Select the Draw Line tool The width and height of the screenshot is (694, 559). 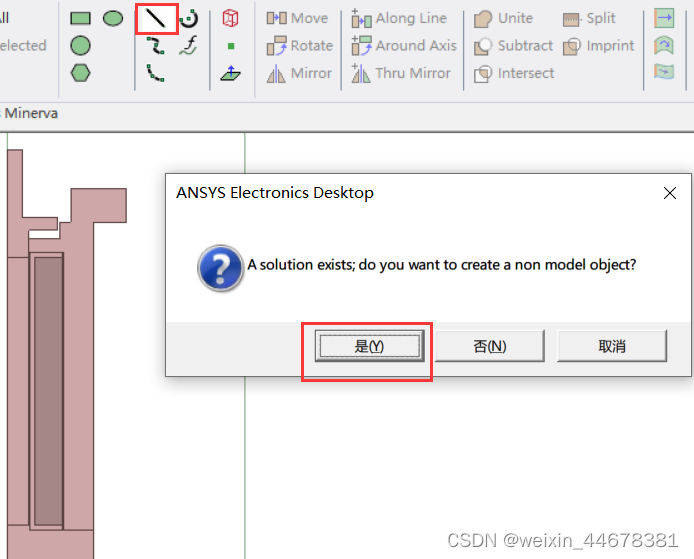[156, 18]
